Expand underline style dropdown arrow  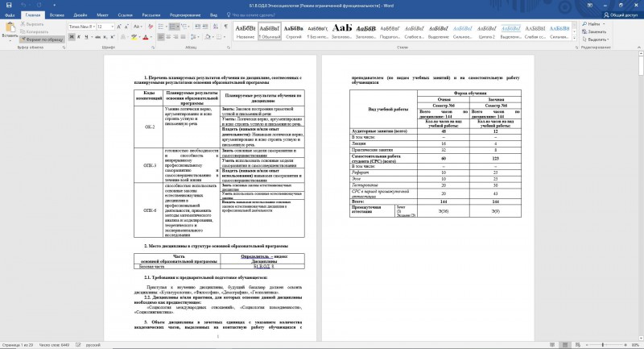[91, 37]
